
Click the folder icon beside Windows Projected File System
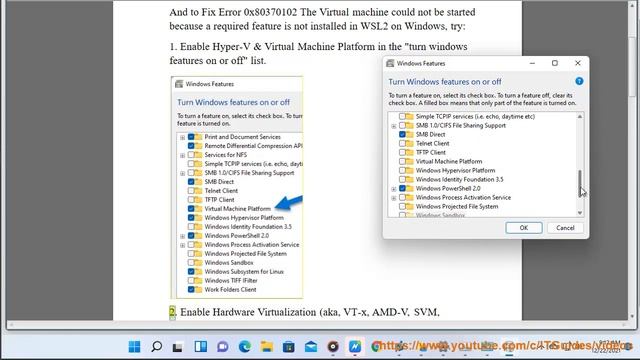tap(409, 206)
